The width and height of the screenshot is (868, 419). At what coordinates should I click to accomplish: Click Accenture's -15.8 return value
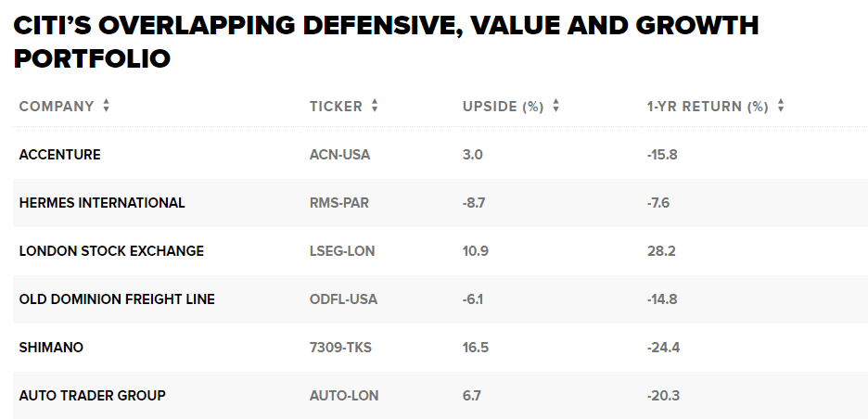[x=662, y=155]
